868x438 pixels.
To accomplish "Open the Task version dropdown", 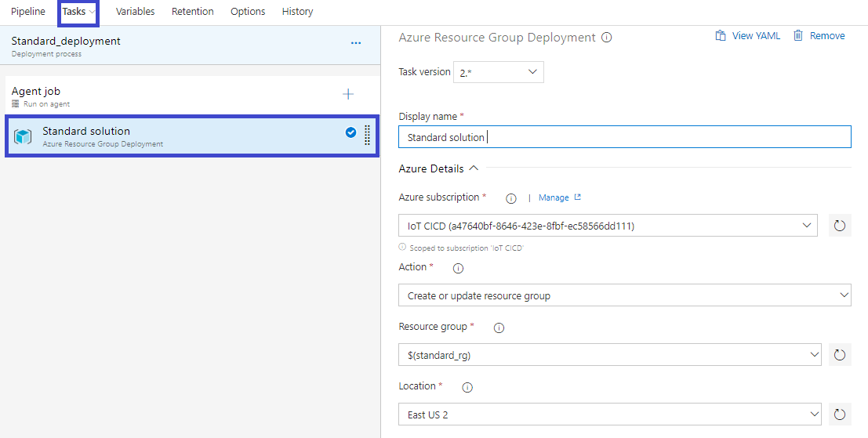I will point(499,72).
